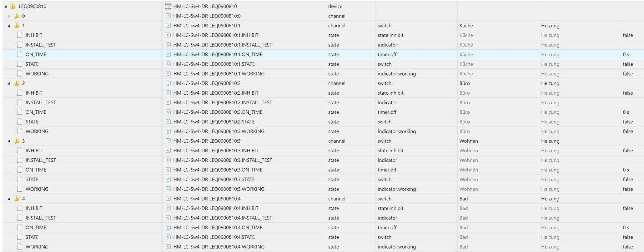Viewport: 644px width, 252px height.
Task: Click state icon beside LEQ0900810:3.INHIBIT name
Action: [x=168, y=151]
